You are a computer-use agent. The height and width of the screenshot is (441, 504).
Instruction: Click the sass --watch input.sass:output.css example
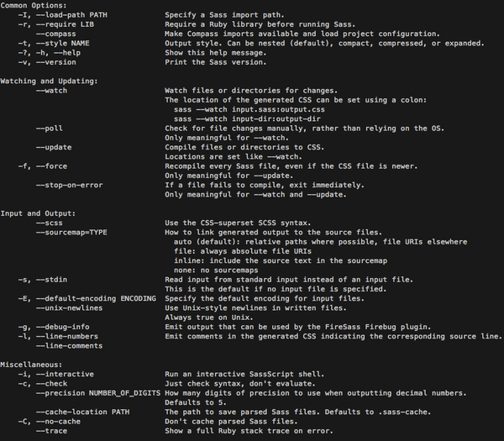249,109
